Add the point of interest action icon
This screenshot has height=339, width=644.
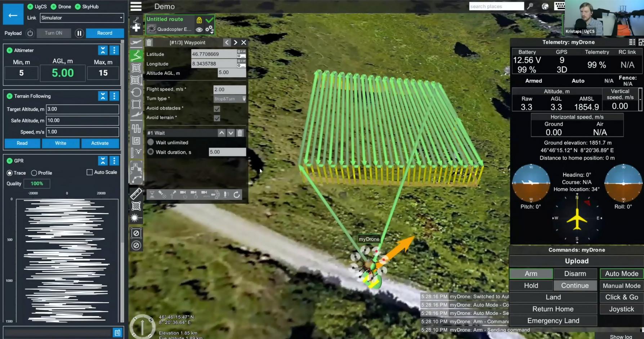(162, 195)
